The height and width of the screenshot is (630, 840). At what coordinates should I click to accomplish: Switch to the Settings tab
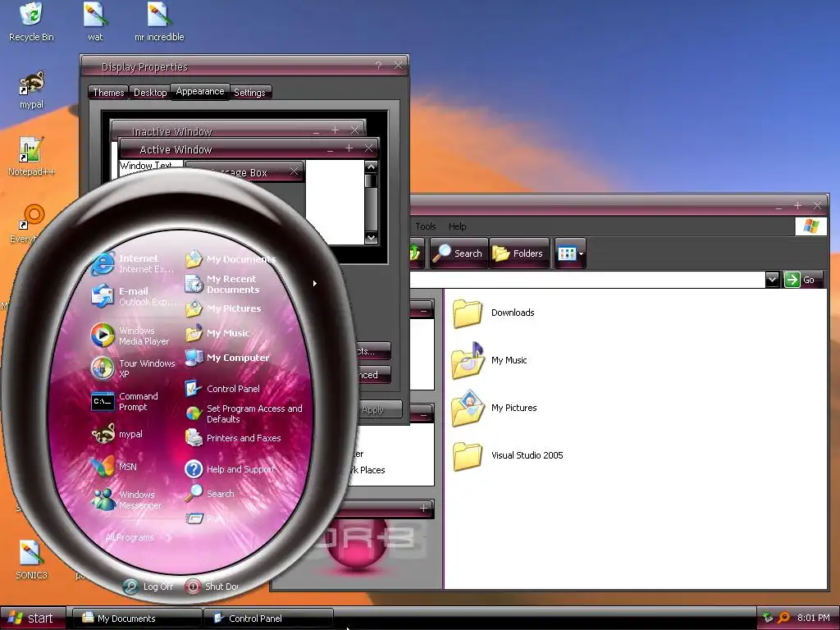tap(249, 93)
